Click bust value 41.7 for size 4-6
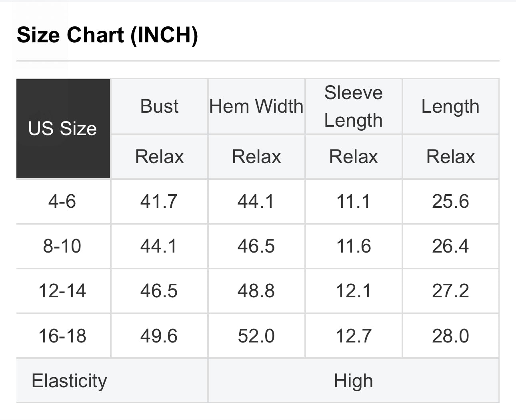 [159, 201]
